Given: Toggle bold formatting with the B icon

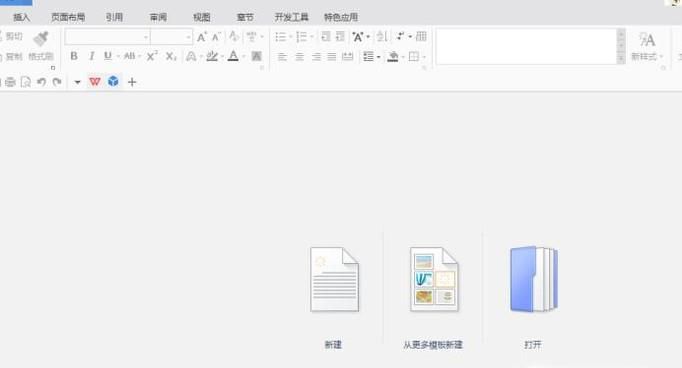Looking at the screenshot, I should pos(74,56).
